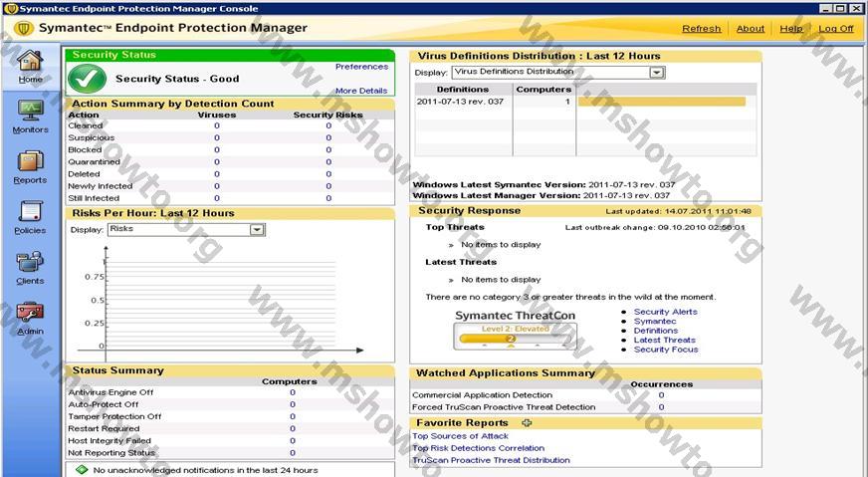The height and width of the screenshot is (477, 868).
Task: Open the Security Focus link
Action: click(666, 350)
